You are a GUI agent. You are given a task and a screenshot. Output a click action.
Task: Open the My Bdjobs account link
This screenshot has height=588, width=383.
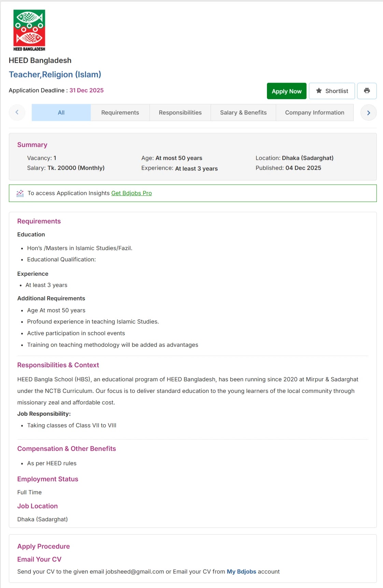(241, 572)
